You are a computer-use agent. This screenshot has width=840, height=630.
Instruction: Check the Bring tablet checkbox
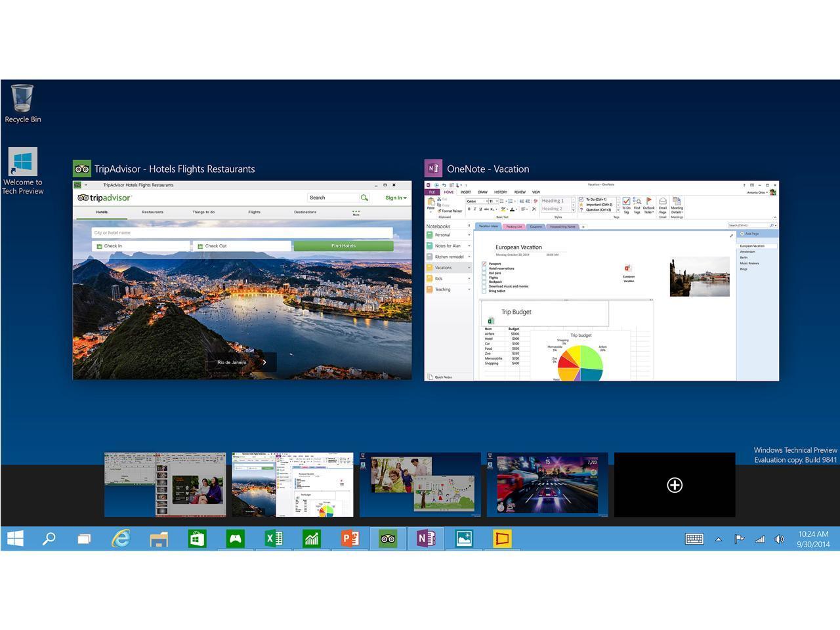[484, 291]
